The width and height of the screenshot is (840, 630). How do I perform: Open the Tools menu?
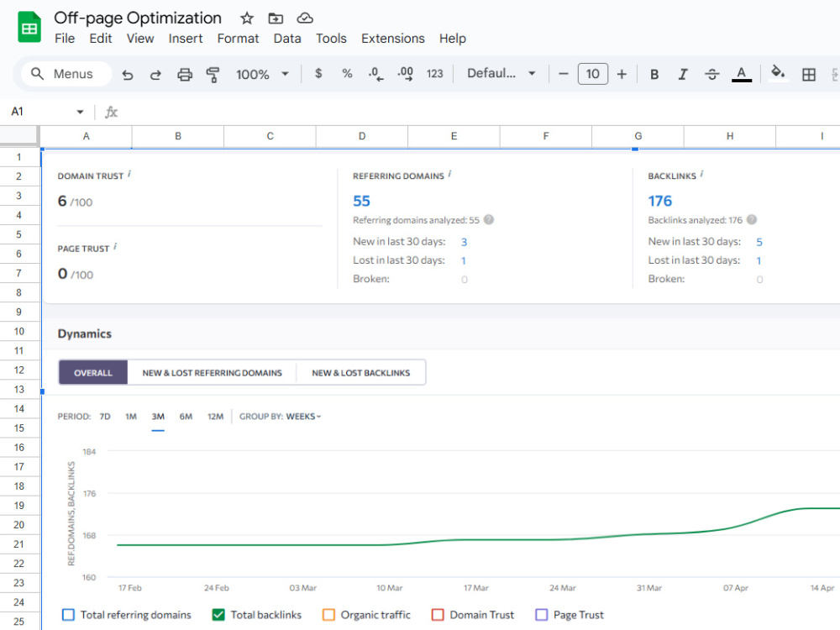coord(331,39)
